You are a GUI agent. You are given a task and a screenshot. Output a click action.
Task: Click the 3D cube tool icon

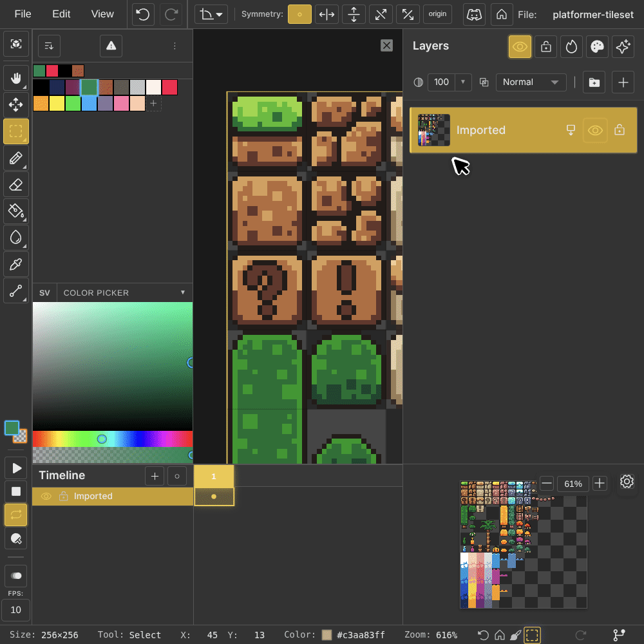16,44
